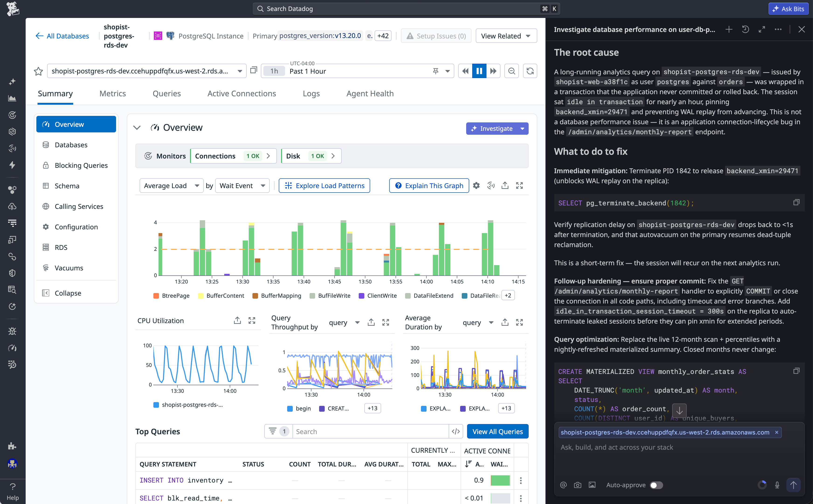
Task: Start a new Bits chat
Action: (729, 29)
